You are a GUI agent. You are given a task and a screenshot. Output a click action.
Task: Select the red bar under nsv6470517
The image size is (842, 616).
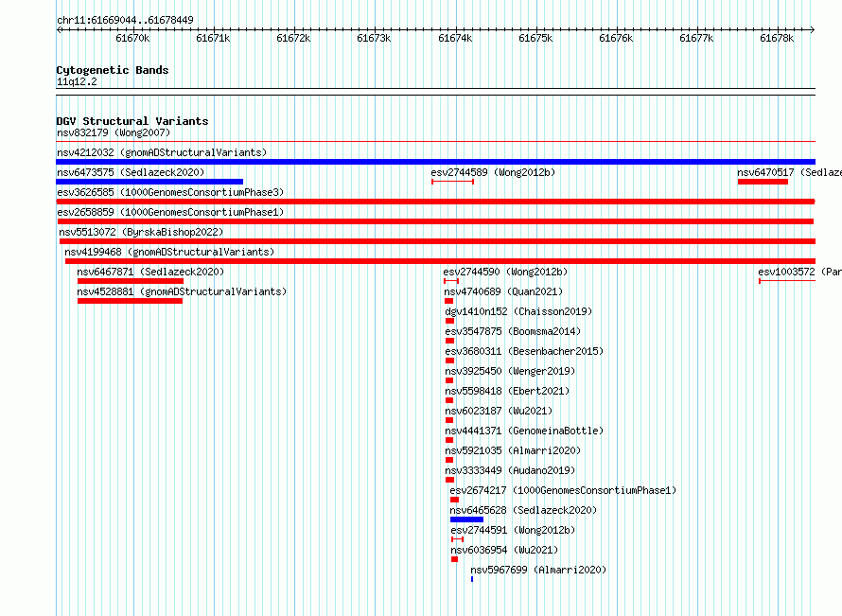click(763, 182)
